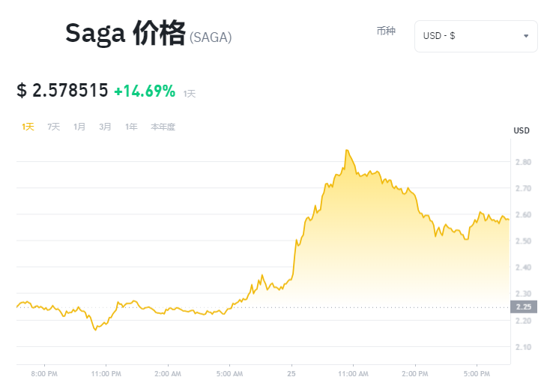This screenshot has height=392, width=553.
Task: Select the 1月 time range
Action: pyautogui.click(x=79, y=127)
